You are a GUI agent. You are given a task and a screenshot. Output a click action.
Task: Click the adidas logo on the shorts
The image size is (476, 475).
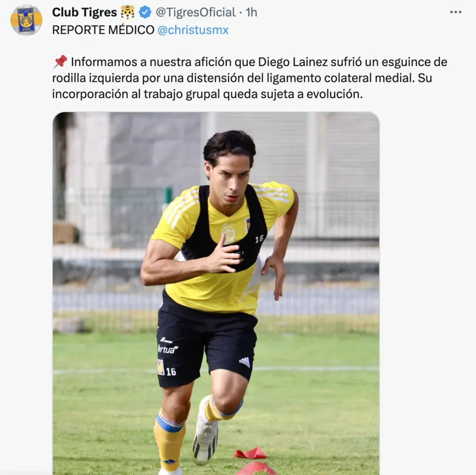tap(245, 361)
